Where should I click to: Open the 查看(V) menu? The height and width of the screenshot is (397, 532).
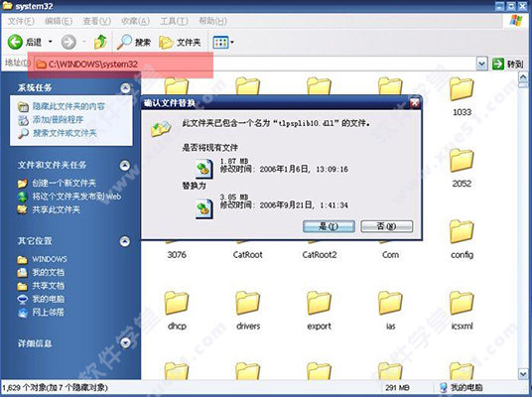(x=96, y=21)
